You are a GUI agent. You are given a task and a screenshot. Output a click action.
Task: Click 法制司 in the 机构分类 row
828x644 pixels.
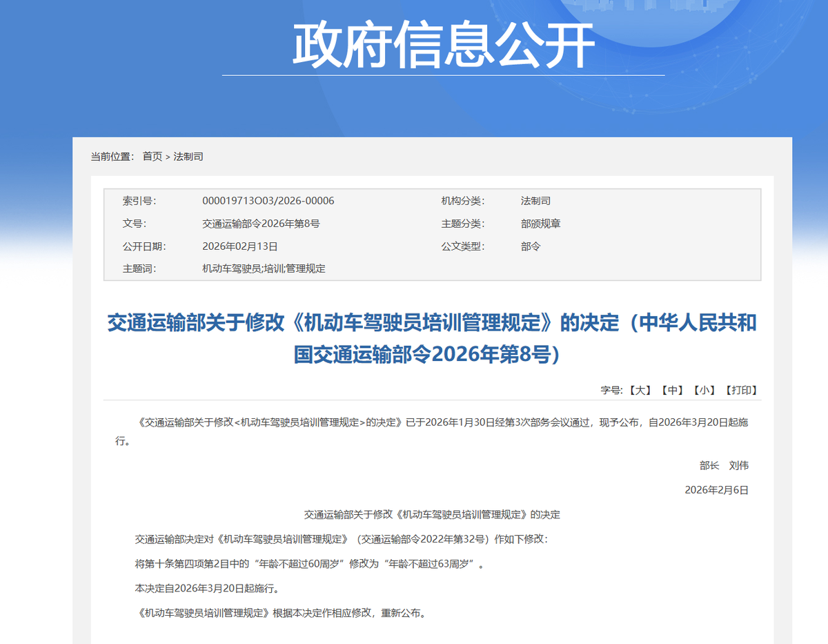[535, 201]
